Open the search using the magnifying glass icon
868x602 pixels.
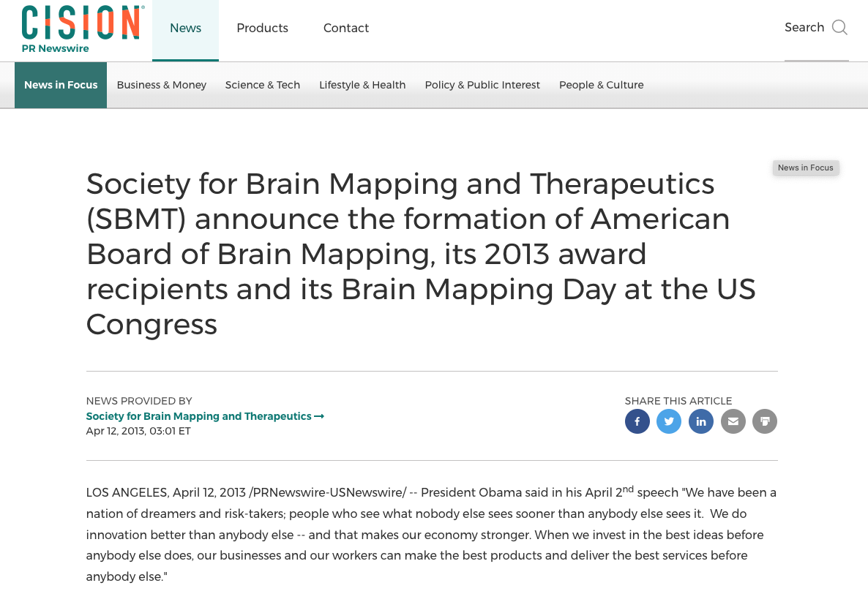(x=839, y=27)
